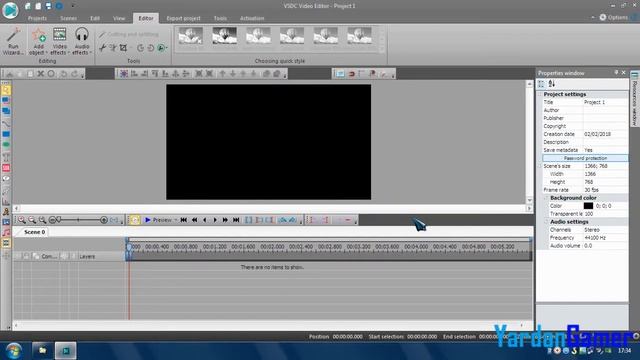Click the rotate clockwise icon in Tools
The image size is (640, 360).
140,48
